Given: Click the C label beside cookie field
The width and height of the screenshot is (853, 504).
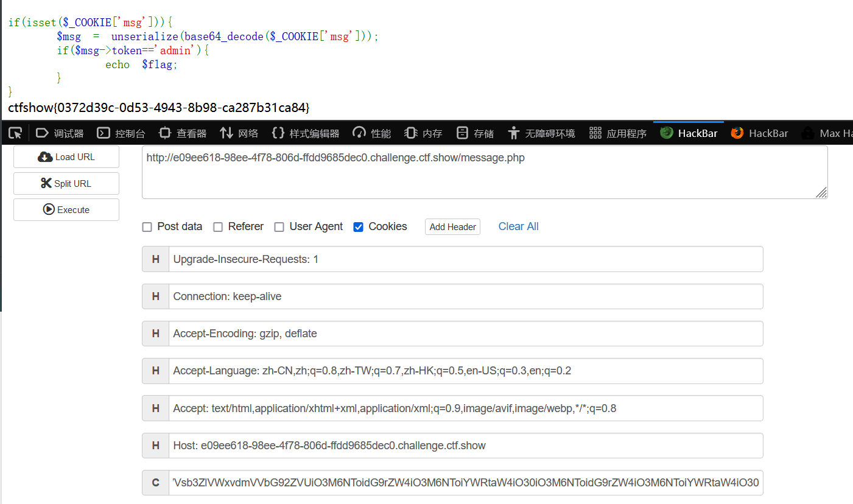Looking at the screenshot, I should pos(156,483).
